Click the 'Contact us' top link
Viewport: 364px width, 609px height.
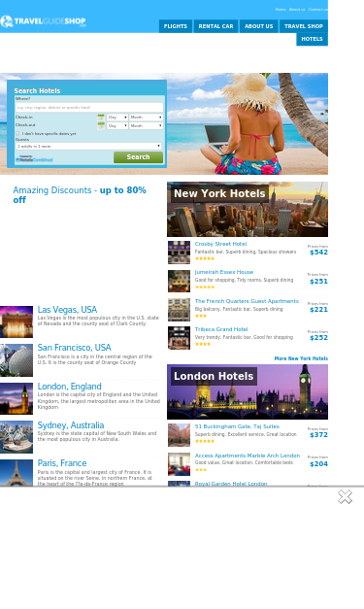317,10
